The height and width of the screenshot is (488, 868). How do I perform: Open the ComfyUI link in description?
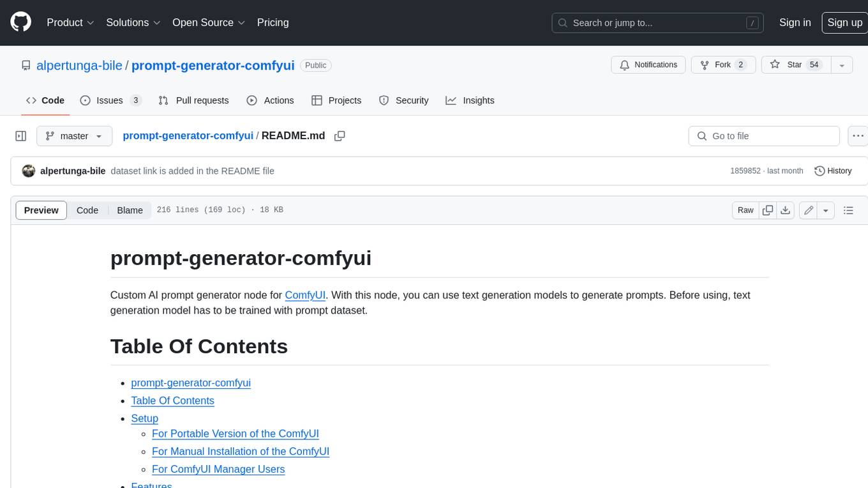[305, 295]
